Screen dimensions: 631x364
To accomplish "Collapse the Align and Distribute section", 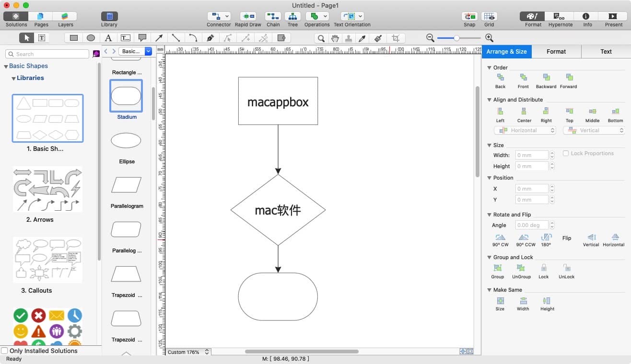I will [489, 100].
